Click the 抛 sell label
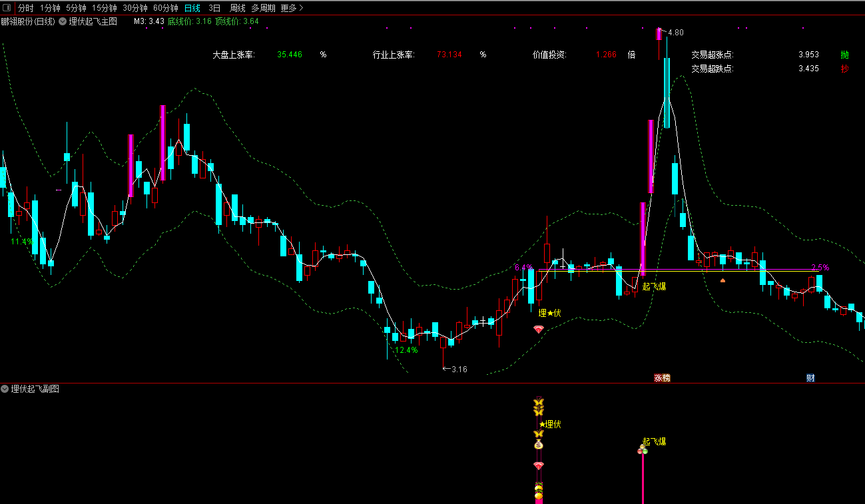 pos(844,55)
